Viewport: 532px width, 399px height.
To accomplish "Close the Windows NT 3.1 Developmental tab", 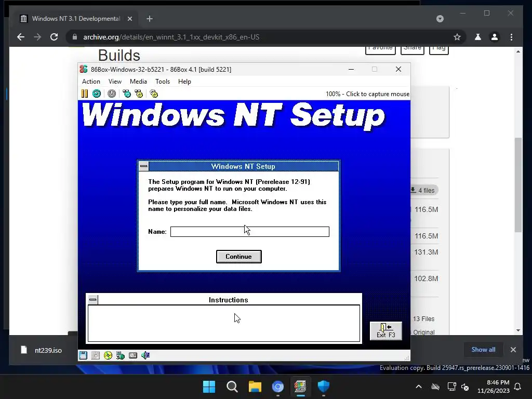I will 129,19.
